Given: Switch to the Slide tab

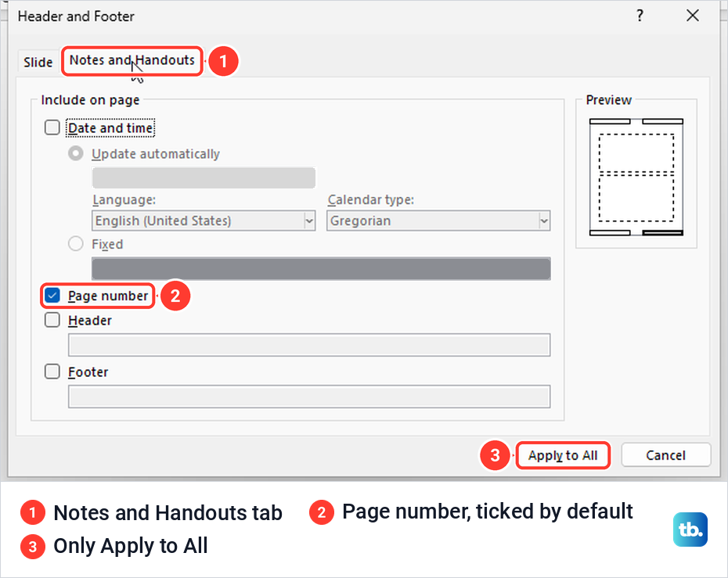Looking at the screenshot, I should 38,62.
